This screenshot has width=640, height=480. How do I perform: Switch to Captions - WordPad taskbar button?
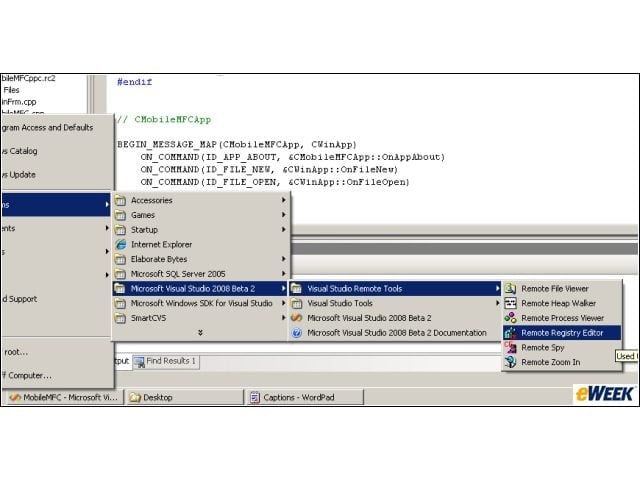click(x=303, y=397)
